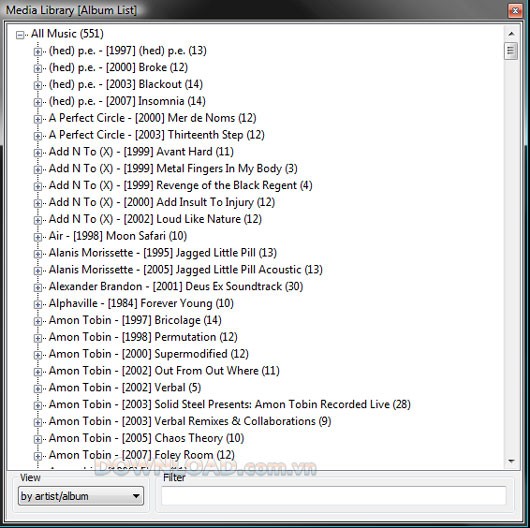Select All Music (551) tree item
Viewport: 530px width, 528px height.
(x=67, y=33)
